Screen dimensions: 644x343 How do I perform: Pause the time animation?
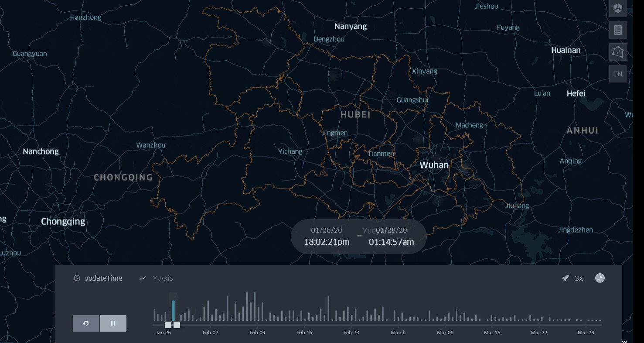coord(113,323)
